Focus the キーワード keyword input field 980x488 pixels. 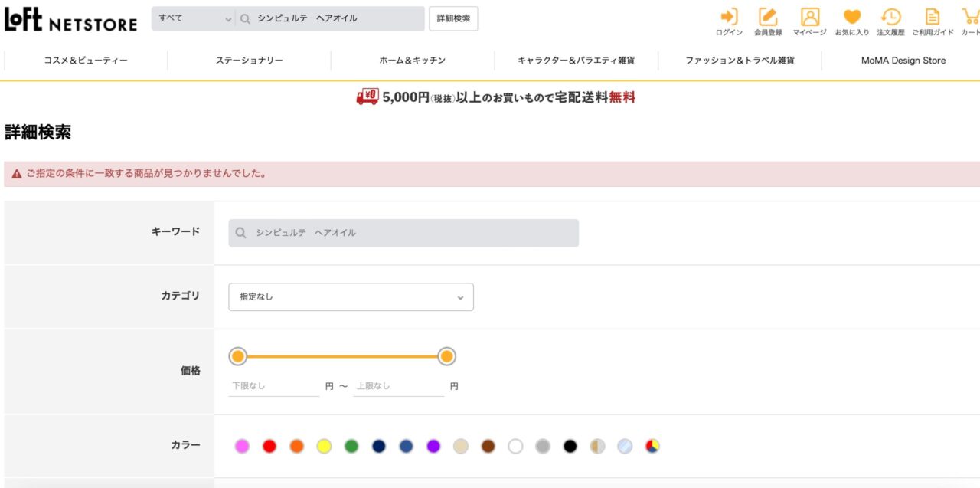click(x=403, y=233)
